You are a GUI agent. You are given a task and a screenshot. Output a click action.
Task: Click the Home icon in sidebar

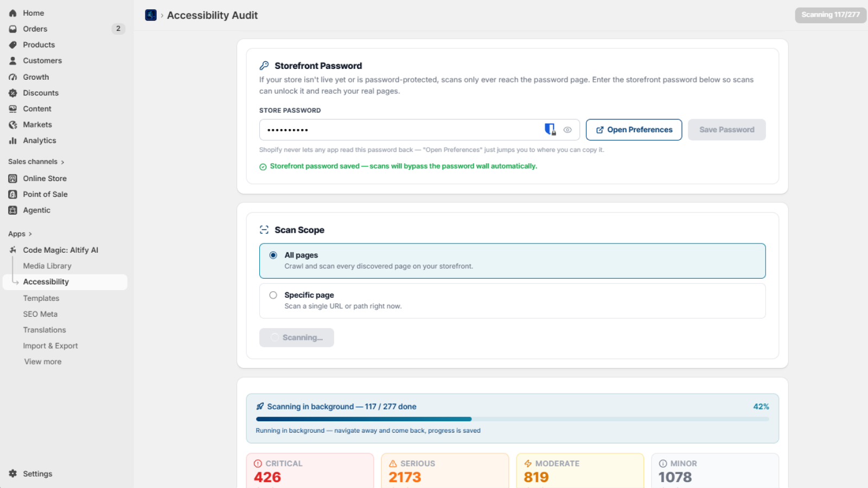coord(13,13)
